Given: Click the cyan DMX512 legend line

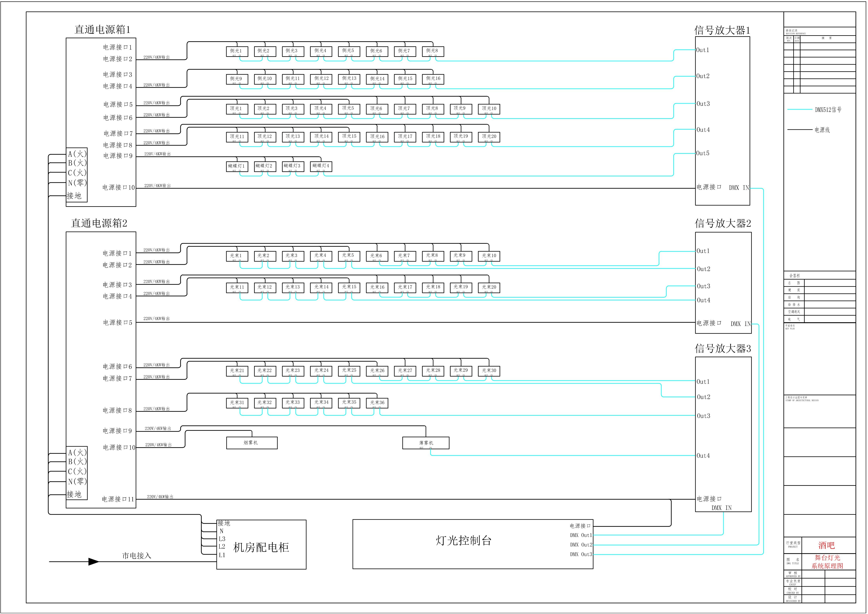Looking at the screenshot, I should (800, 110).
